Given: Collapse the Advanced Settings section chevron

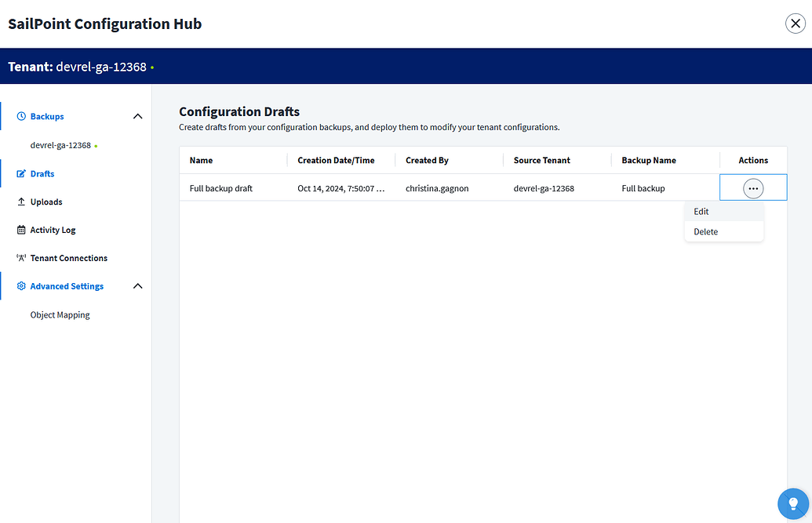Looking at the screenshot, I should (x=137, y=285).
